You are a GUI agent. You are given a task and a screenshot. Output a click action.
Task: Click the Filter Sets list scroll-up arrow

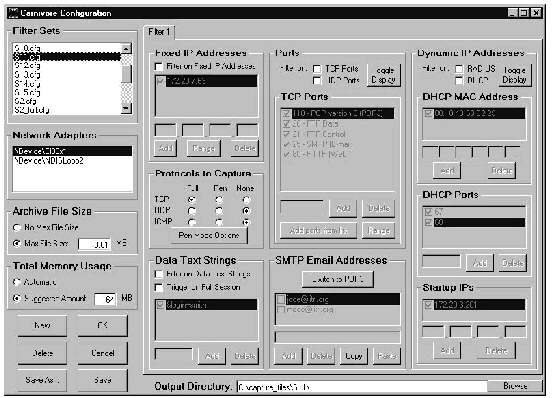point(126,48)
